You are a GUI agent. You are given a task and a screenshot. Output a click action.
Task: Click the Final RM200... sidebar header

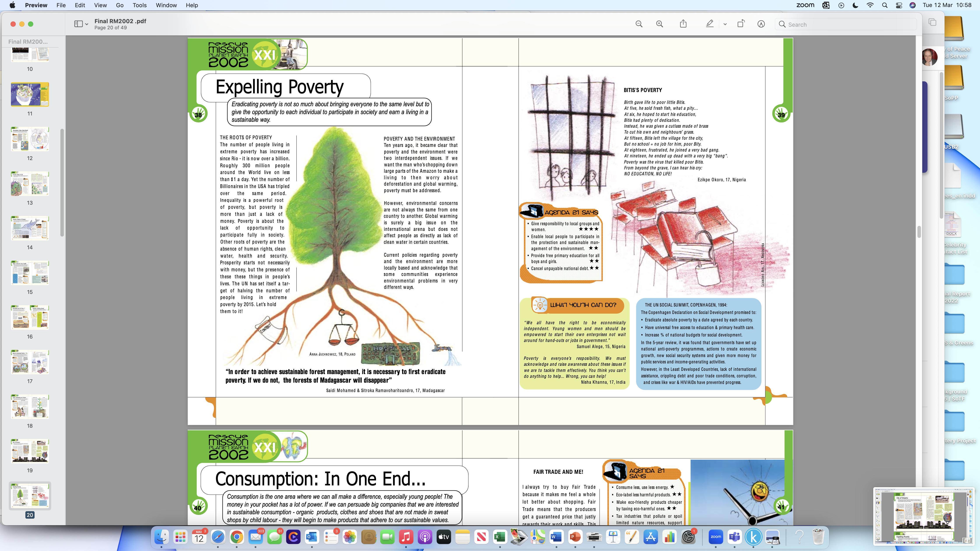28,42
